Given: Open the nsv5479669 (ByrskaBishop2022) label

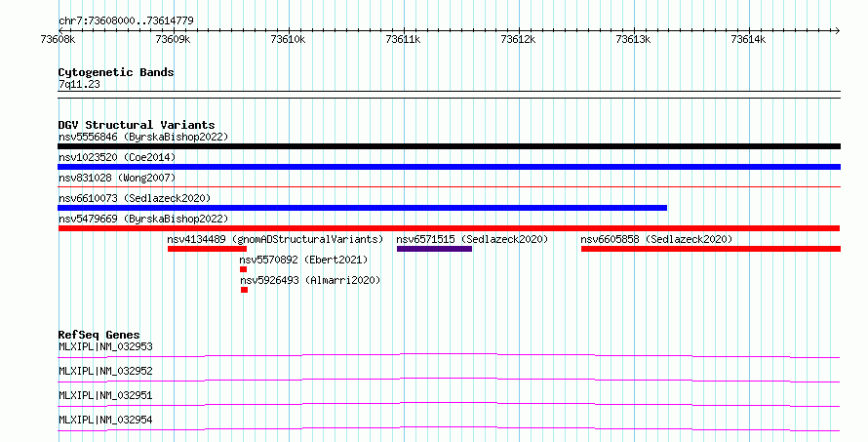Looking at the screenshot, I should (143, 219).
